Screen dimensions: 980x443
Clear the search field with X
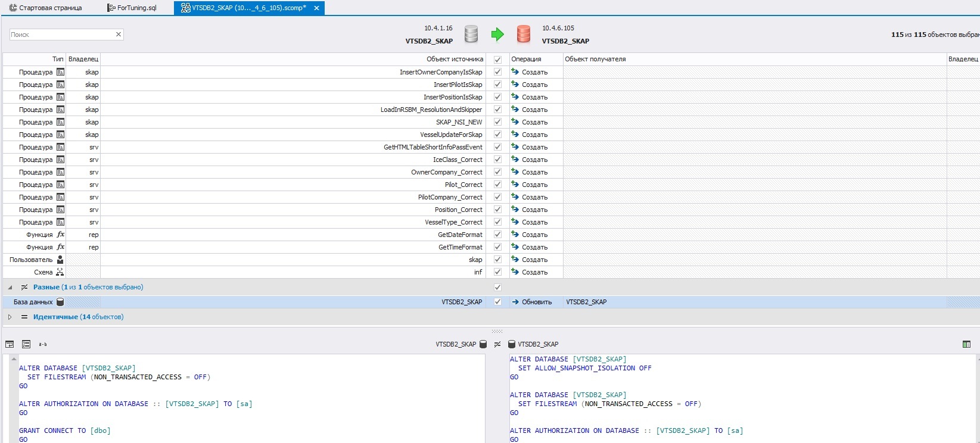coord(119,35)
